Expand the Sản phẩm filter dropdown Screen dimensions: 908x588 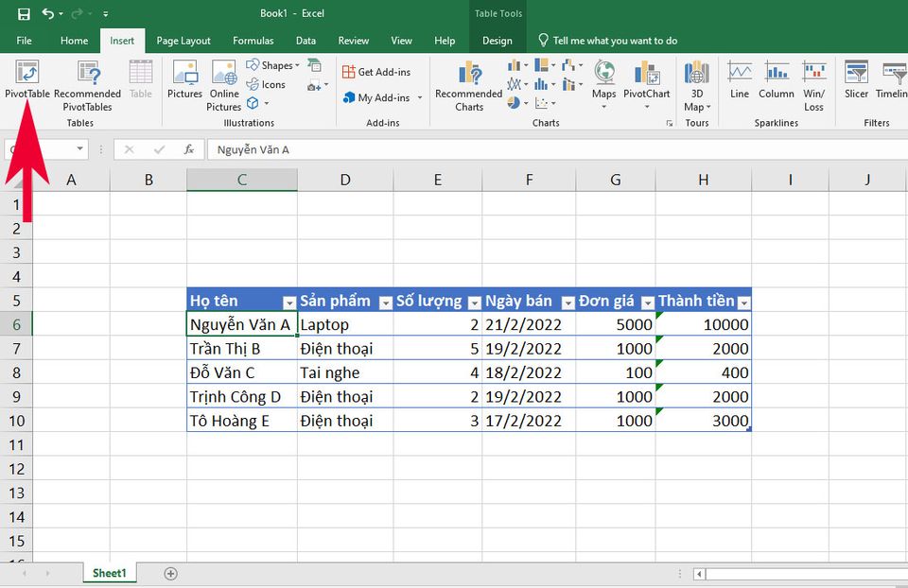coord(386,303)
